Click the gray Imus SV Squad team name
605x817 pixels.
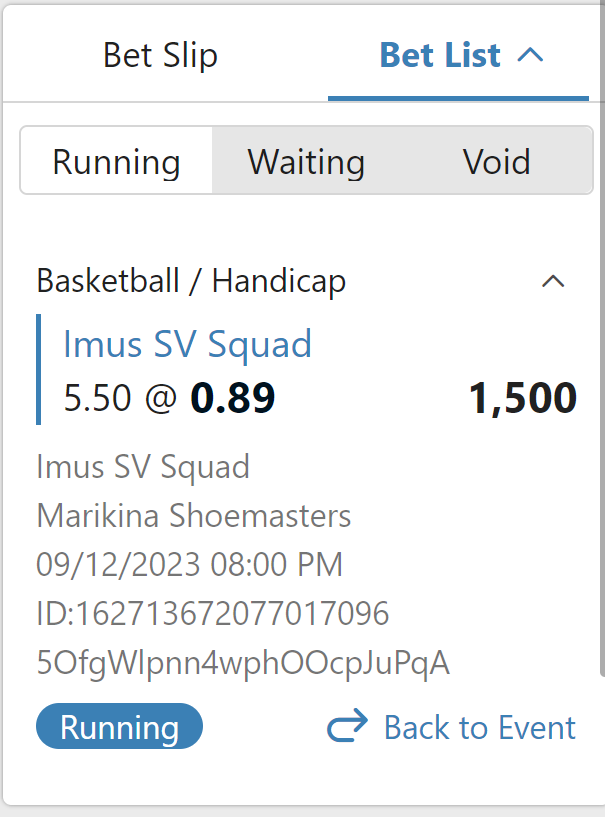[x=143, y=466]
